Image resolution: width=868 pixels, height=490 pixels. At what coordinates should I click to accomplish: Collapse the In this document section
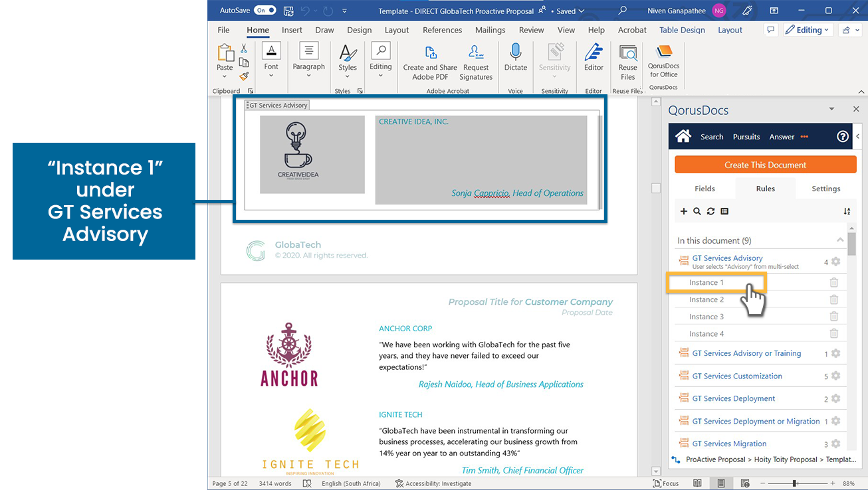(x=840, y=240)
